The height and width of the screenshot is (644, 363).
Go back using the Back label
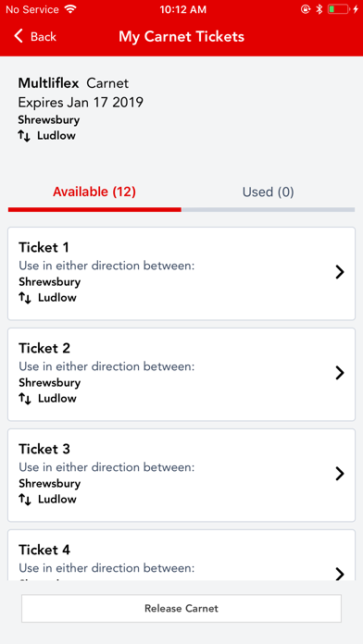coord(44,37)
